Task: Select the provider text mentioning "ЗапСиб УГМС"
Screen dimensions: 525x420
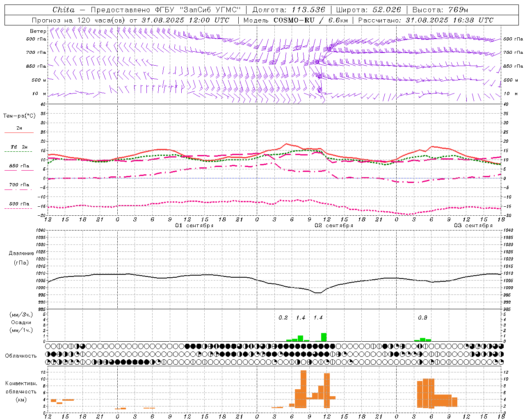Action: (165, 10)
